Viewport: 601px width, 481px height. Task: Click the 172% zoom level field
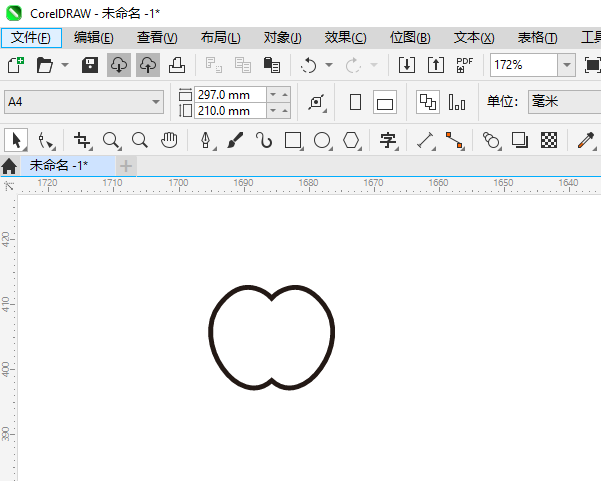pyautogui.click(x=524, y=65)
